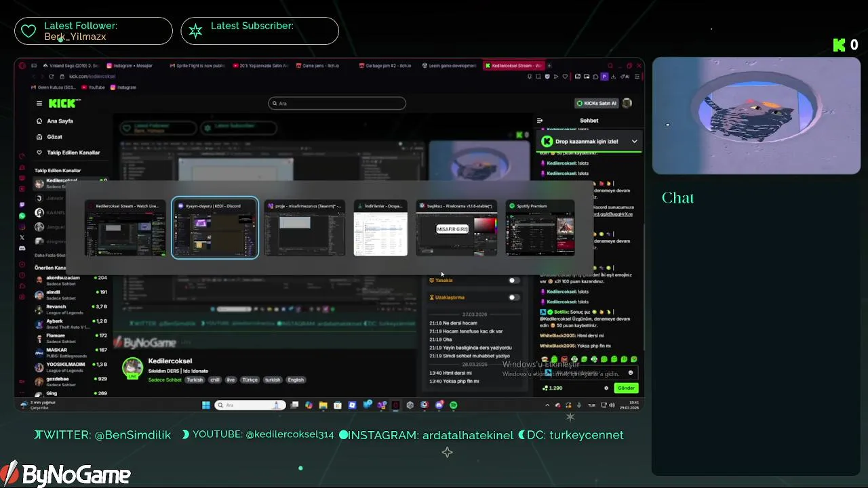Click the 'English' stream tag
The image size is (868, 488).
point(296,380)
